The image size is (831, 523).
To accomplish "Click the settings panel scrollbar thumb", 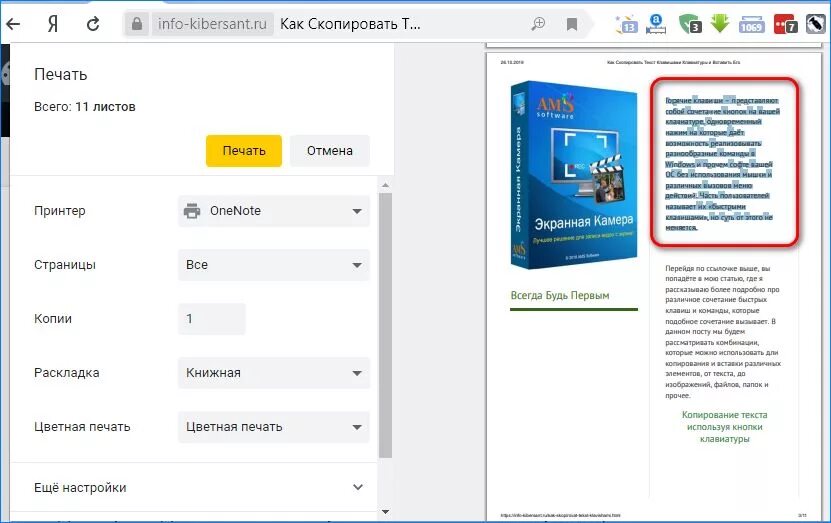I will click(x=385, y=324).
